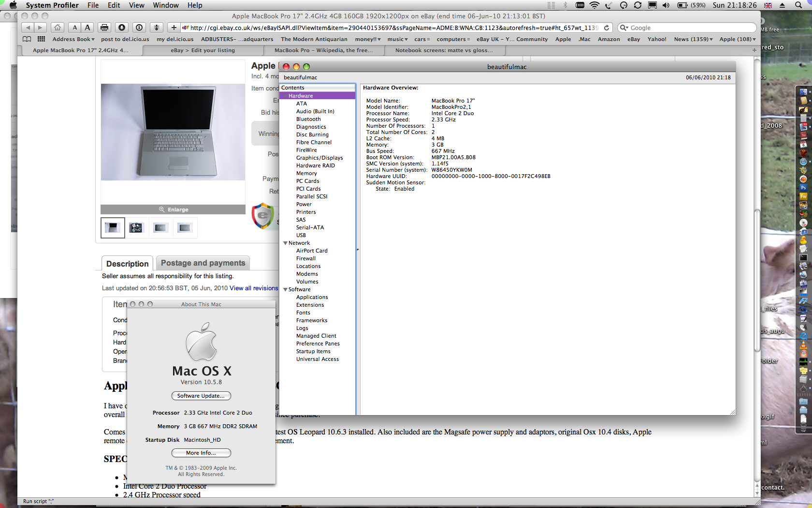Image resolution: width=812 pixels, height=508 pixels.
Task: Open the Apple menu
Action: pos(13,5)
